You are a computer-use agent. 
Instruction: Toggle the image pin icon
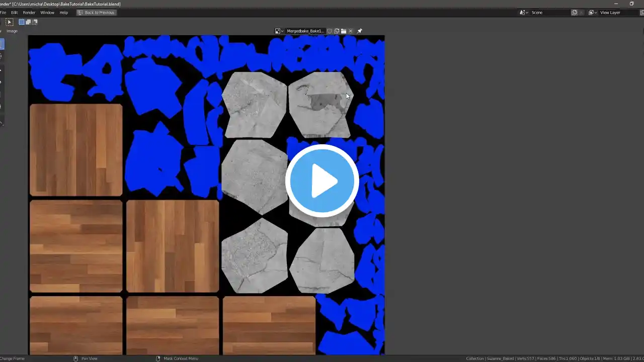[x=360, y=31]
